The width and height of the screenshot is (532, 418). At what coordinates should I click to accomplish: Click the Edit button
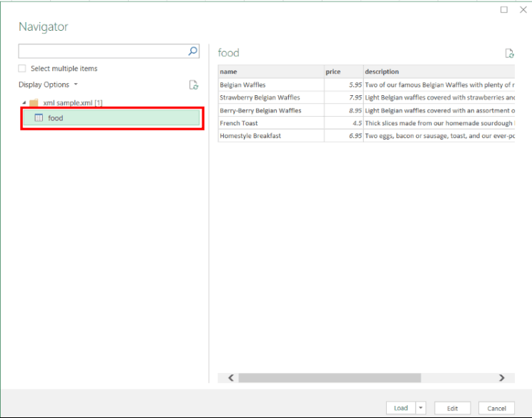[x=452, y=408]
